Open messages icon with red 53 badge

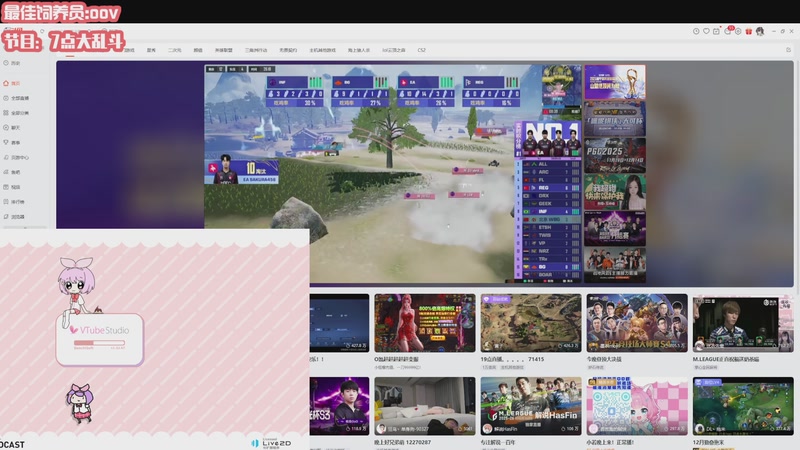click(x=728, y=31)
